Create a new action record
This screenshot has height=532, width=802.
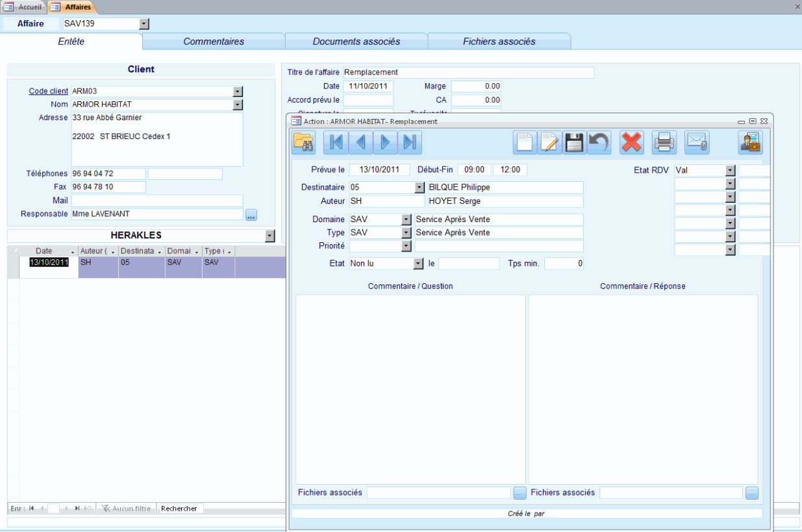coord(525,142)
